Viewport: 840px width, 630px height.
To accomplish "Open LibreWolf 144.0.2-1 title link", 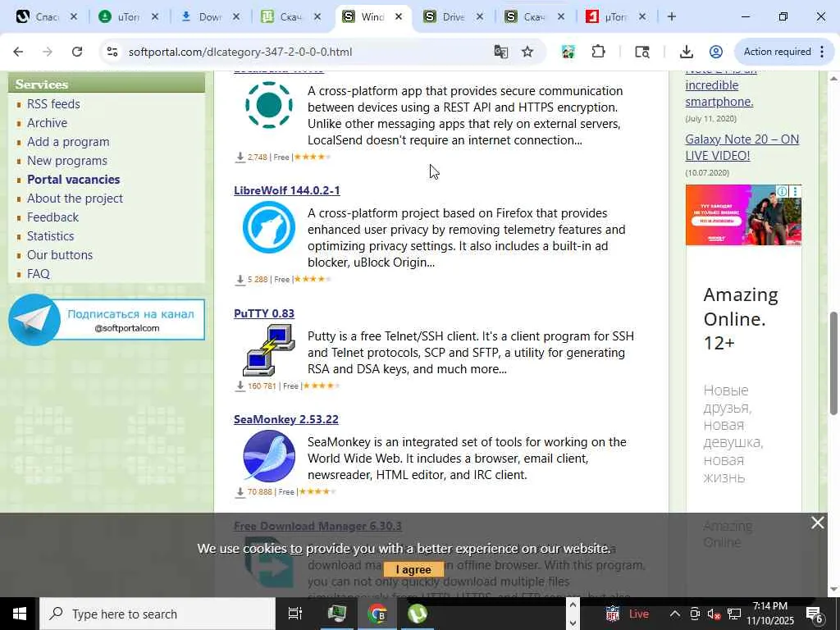I will [x=286, y=190].
